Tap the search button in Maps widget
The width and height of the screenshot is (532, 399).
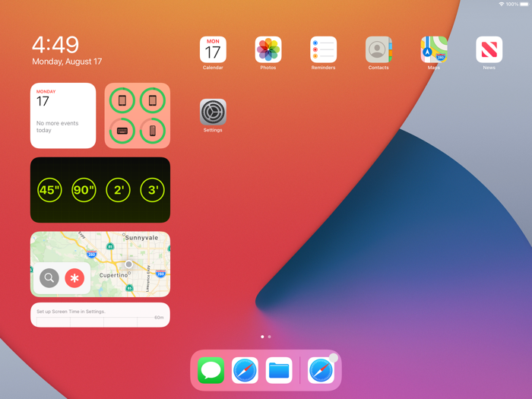(49, 278)
